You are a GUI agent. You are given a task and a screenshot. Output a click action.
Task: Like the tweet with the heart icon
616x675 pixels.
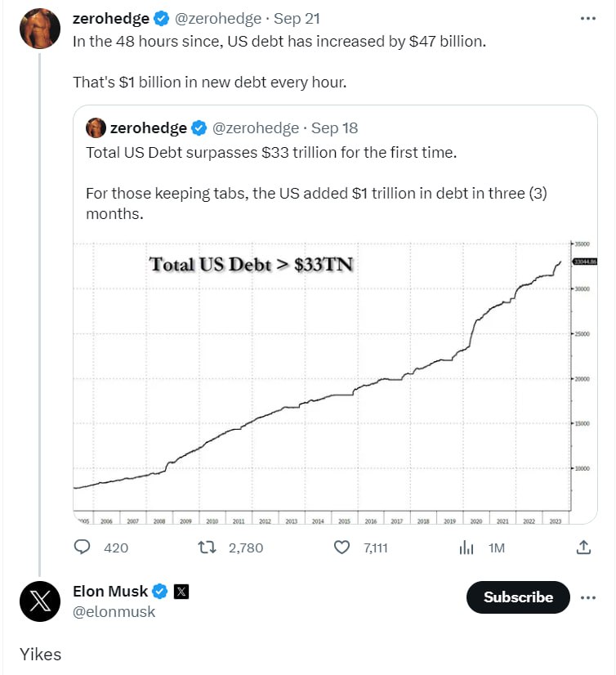(x=341, y=548)
